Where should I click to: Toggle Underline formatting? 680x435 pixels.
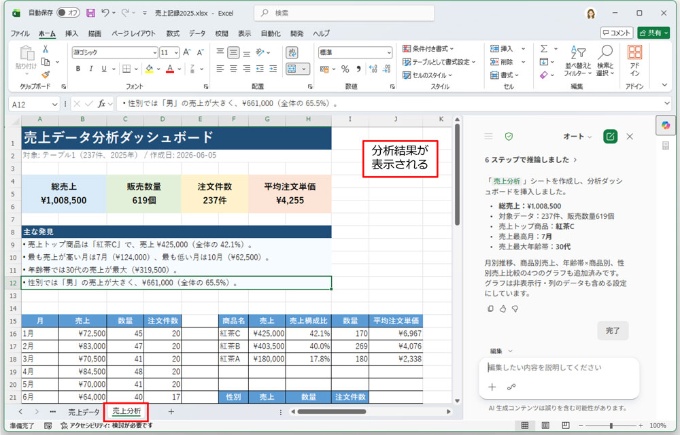point(104,69)
